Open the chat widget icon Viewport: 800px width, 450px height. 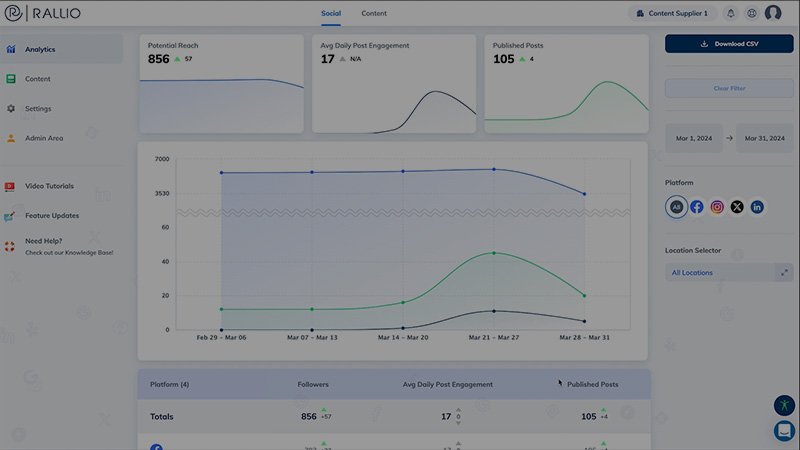(x=784, y=430)
